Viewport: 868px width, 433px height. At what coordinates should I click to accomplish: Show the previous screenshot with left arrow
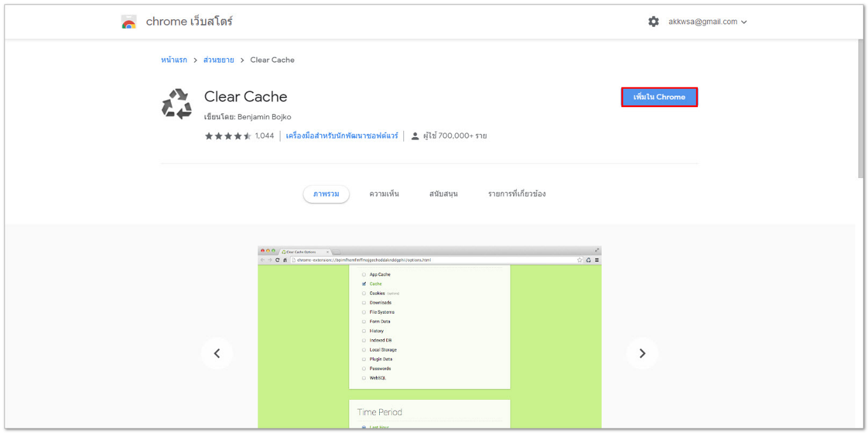click(x=217, y=353)
